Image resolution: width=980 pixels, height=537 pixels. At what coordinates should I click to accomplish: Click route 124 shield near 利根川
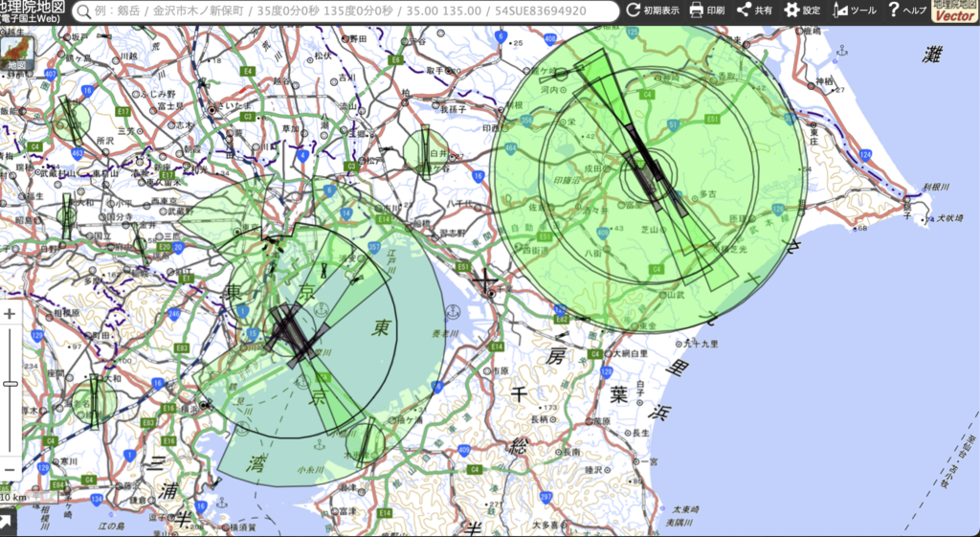pos(865,154)
